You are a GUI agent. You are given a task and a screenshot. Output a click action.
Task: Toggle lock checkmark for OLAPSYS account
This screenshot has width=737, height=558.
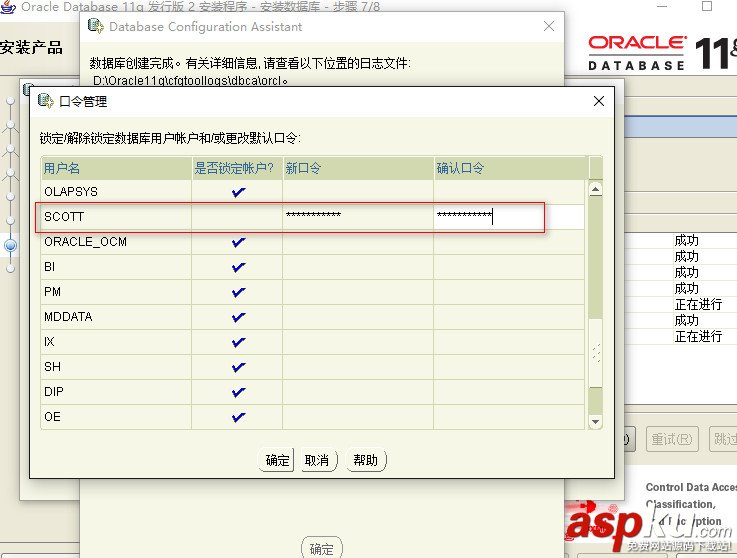(x=238, y=192)
